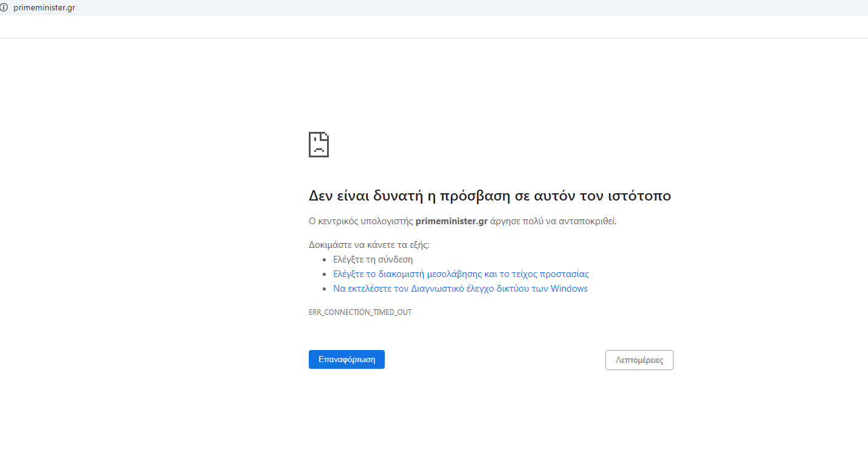Click the bullet before Ελέγξτε τη σύνδεση
Viewport: 868px width, 460px height.
(x=326, y=260)
